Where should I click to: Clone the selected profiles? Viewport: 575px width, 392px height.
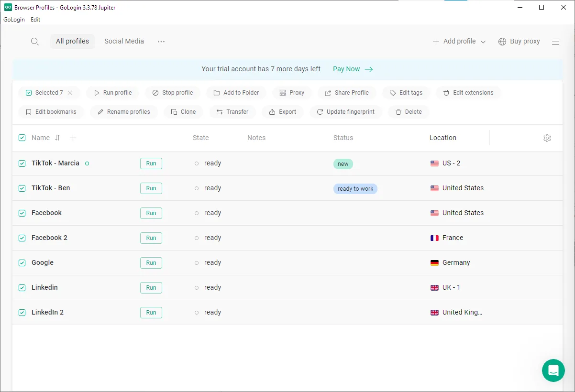(184, 112)
